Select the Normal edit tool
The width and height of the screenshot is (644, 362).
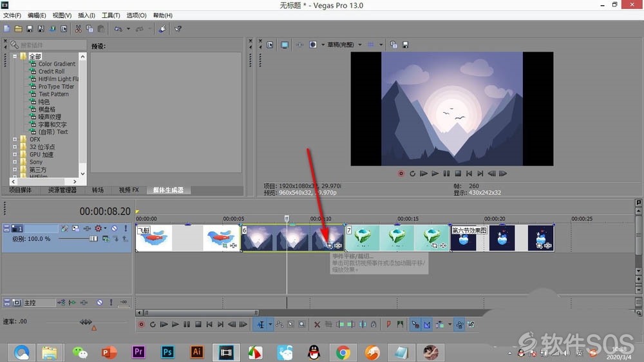point(261,325)
